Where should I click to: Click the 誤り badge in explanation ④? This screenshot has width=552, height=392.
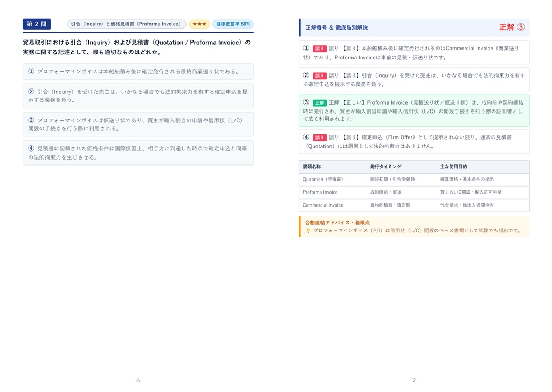tap(319, 137)
